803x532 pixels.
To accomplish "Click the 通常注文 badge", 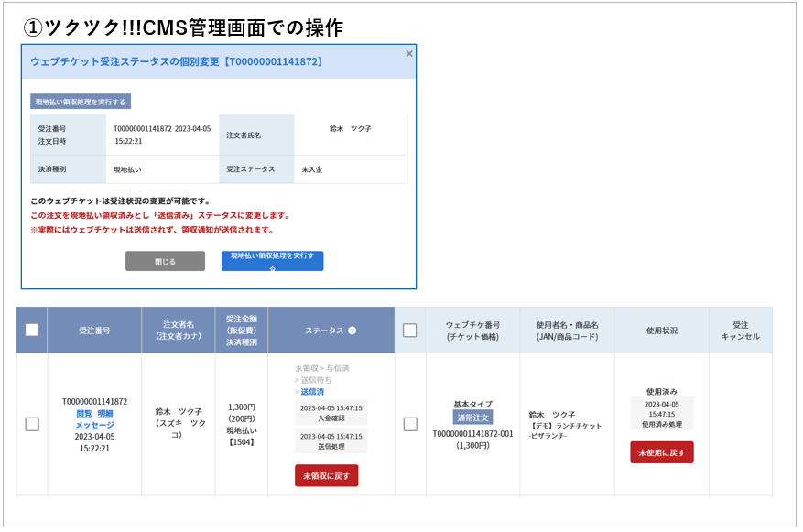I will coord(472,418).
